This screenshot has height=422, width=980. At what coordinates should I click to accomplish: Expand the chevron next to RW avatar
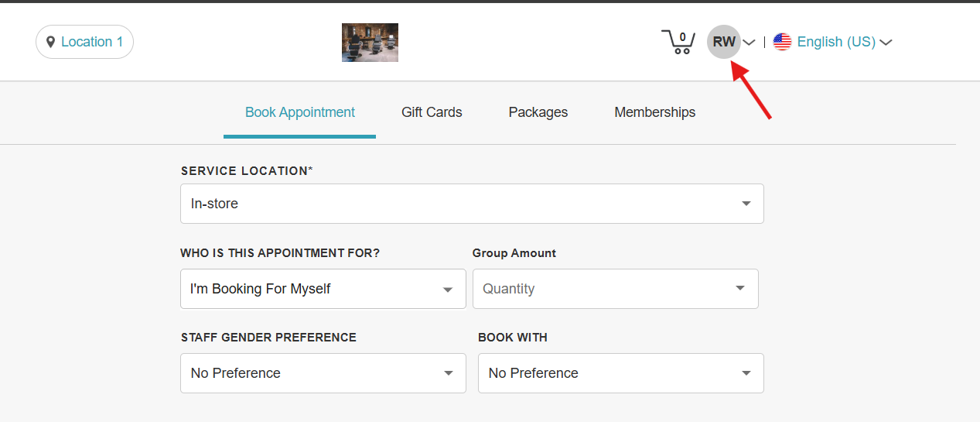pyautogui.click(x=749, y=43)
